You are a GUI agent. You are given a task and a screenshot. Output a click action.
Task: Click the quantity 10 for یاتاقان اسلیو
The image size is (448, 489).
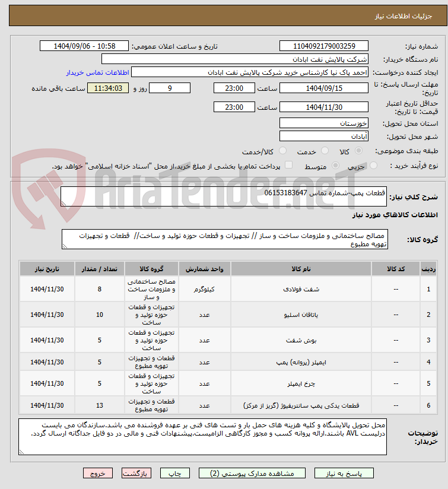(x=100, y=315)
